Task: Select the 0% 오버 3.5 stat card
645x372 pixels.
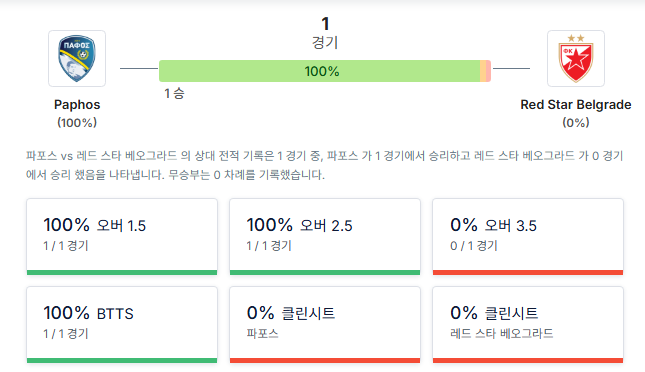Action: (x=528, y=237)
